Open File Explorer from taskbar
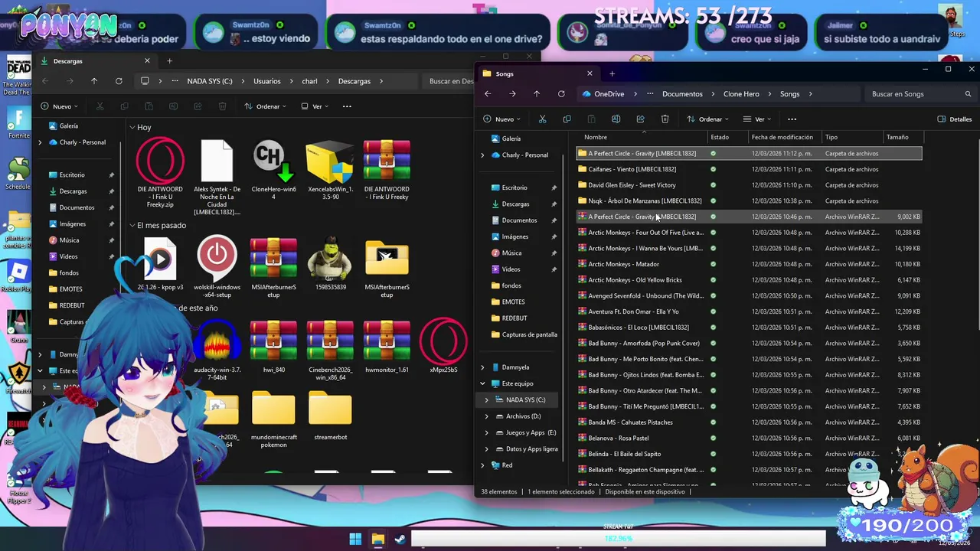This screenshot has width=980, height=551. [x=377, y=540]
